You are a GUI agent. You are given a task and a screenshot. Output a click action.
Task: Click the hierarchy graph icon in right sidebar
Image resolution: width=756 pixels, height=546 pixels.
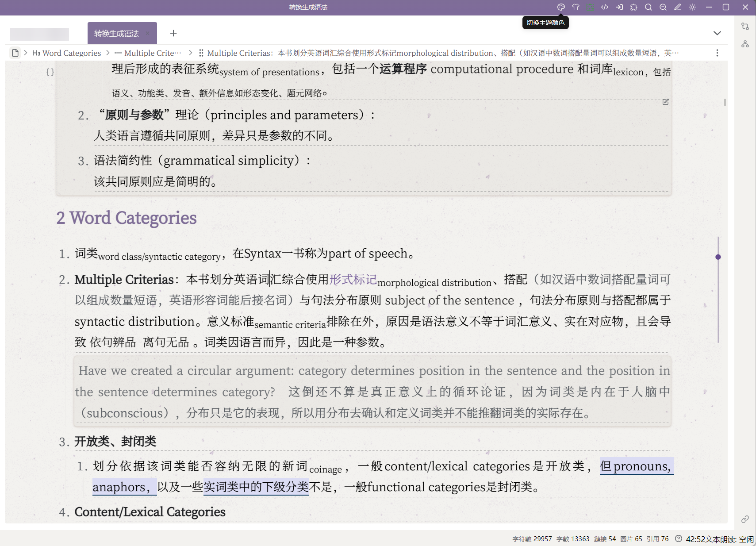click(745, 44)
